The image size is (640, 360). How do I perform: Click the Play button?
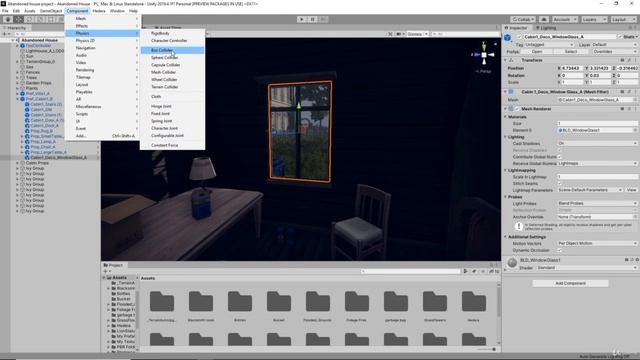(x=302, y=19)
